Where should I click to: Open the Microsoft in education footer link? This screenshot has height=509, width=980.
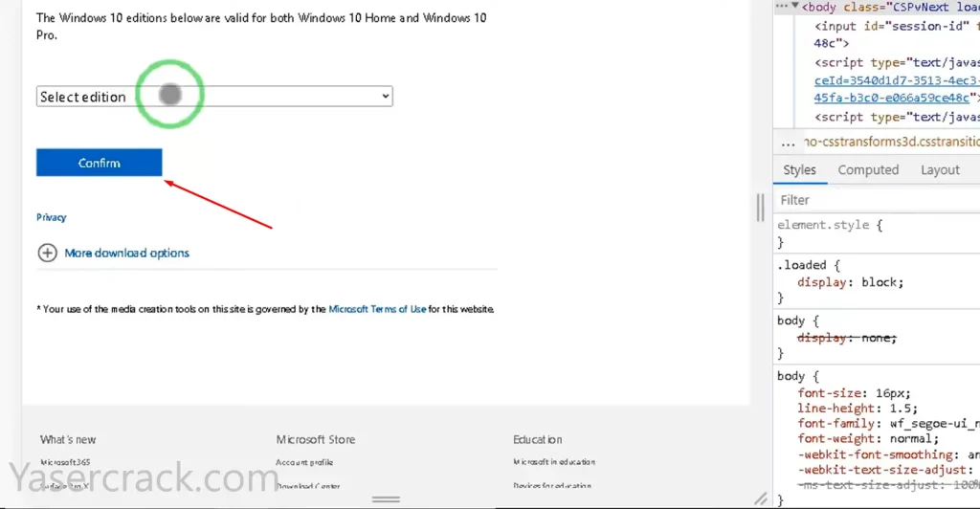click(553, 462)
